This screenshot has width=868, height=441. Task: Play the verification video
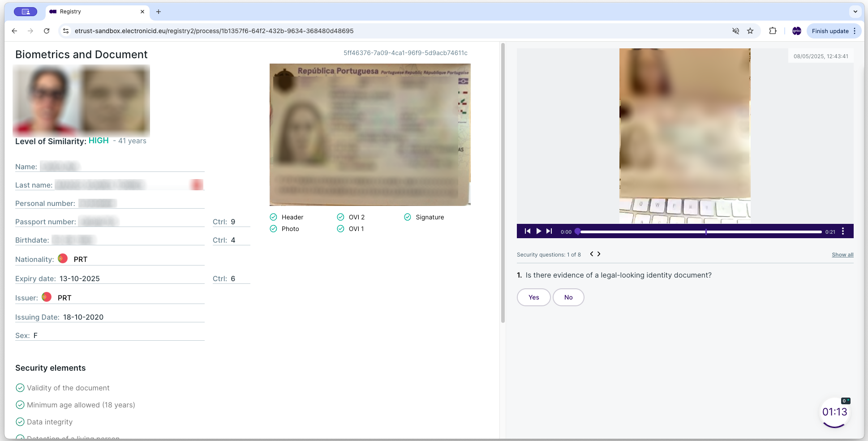tap(538, 231)
